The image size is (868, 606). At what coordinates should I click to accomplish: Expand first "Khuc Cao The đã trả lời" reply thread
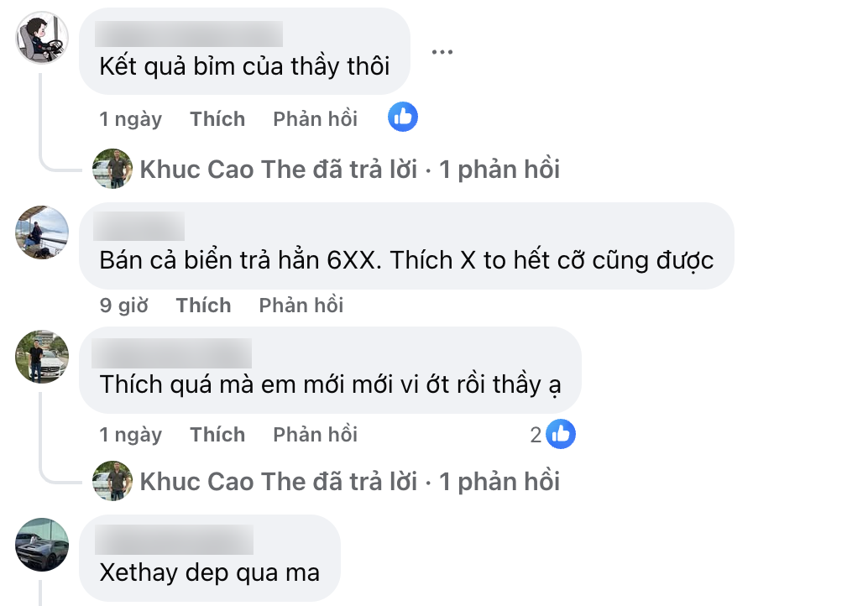[x=349, y=170]
